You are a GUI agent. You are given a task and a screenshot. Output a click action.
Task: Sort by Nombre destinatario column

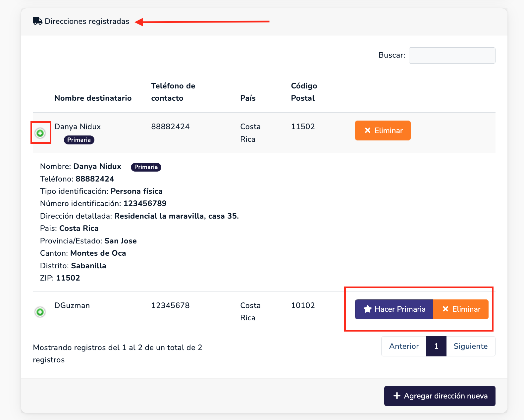point(93,98)
